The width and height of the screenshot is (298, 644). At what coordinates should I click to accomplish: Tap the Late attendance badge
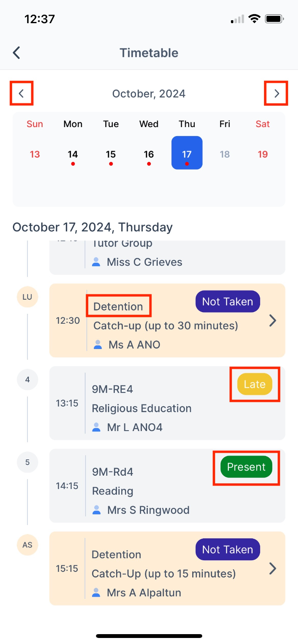point(255,384)
